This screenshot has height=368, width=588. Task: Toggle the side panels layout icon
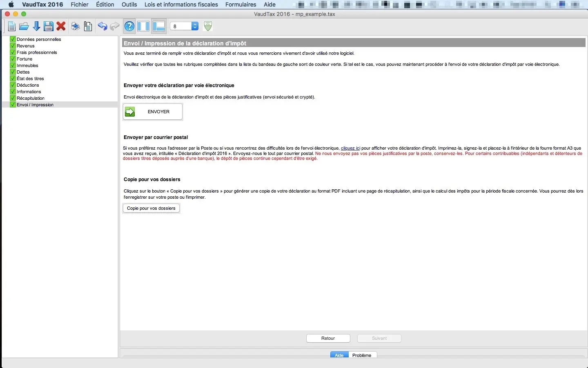[x=143, y=27]
